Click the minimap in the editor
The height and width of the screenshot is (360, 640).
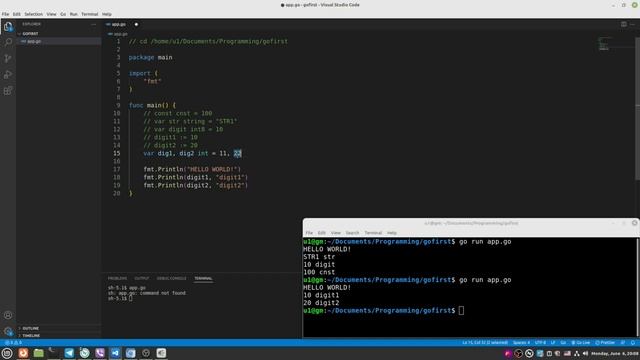pos(604,44)
